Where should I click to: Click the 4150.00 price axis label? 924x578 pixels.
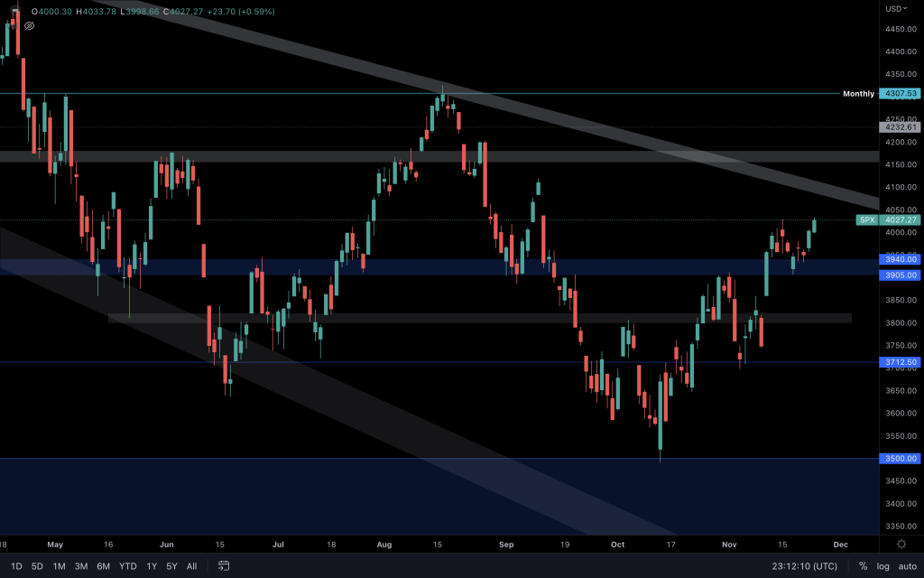901,164
